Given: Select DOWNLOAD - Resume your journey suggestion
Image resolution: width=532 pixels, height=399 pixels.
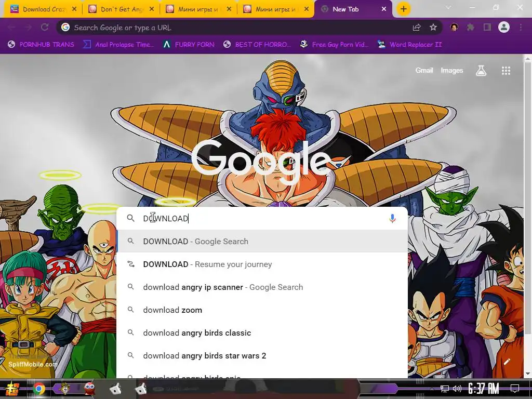Looking at the screenshot, I should [x=262, y=264].
